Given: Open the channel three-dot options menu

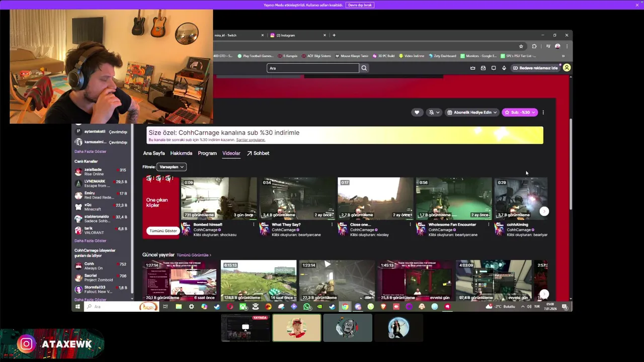Looking at the screenshot, I should 543,112.
